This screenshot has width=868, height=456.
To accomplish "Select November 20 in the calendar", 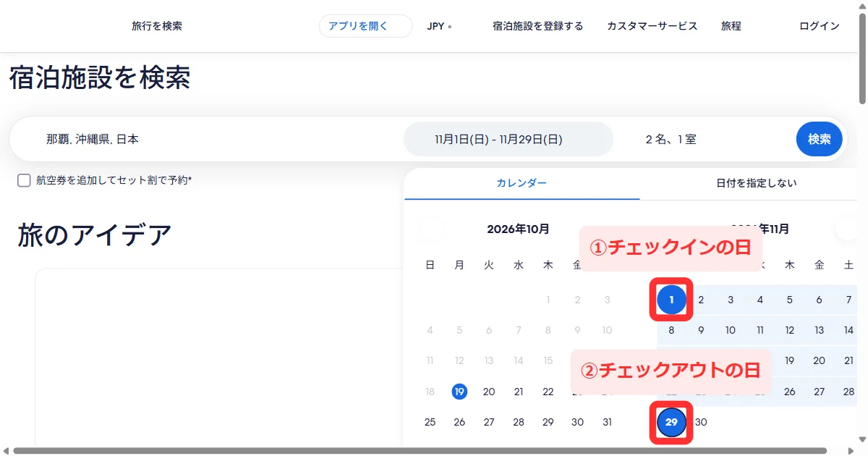I will click(x=820, y=360).
